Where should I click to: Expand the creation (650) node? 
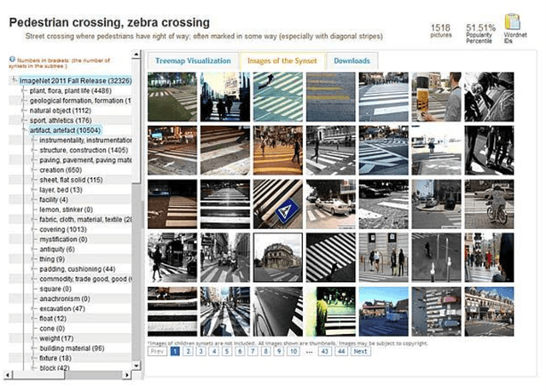pos(34,170)
